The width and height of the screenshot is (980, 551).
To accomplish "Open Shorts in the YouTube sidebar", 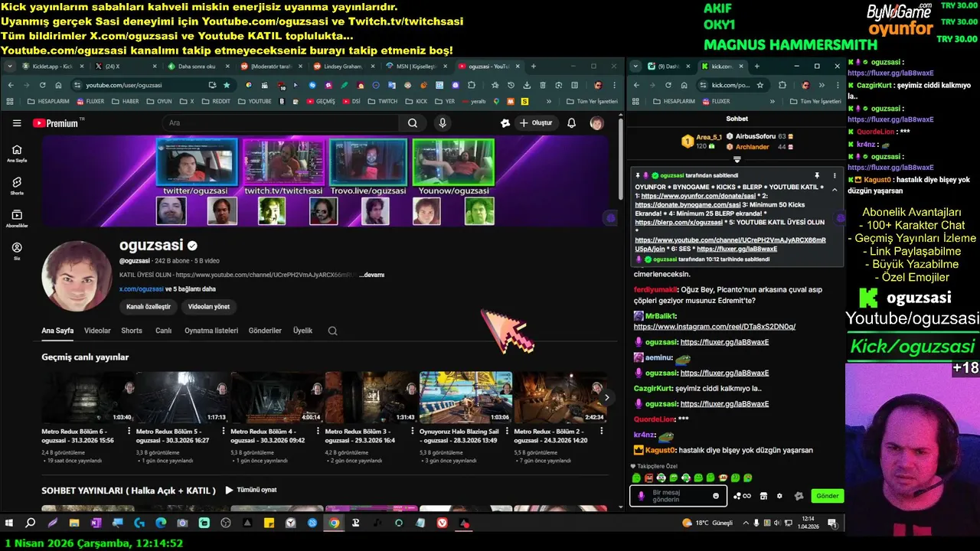I will [17, 186].
